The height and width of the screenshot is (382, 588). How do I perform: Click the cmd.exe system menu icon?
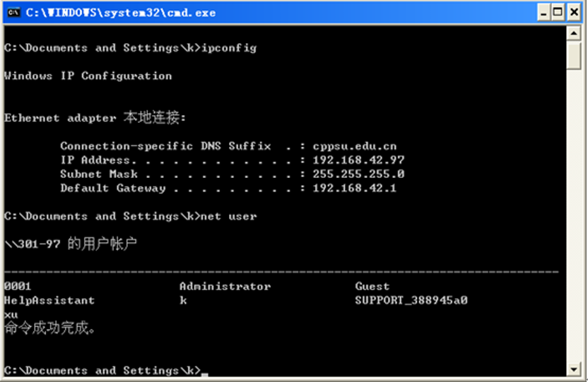12,12
